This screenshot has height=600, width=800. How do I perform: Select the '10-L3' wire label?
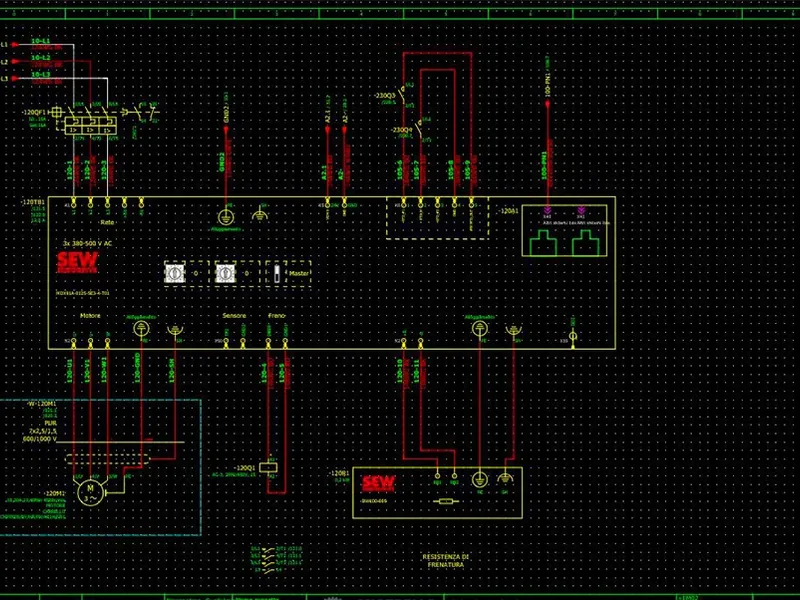point(41,74)
